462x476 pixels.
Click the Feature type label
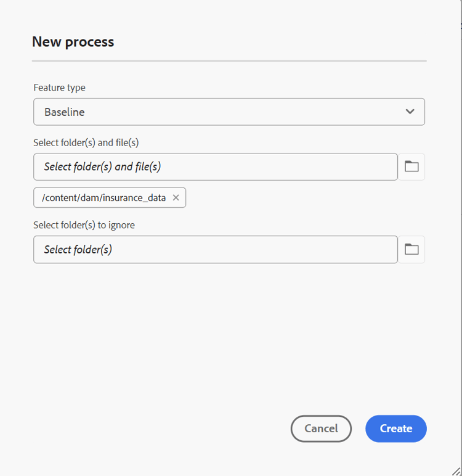pos(59,88)
